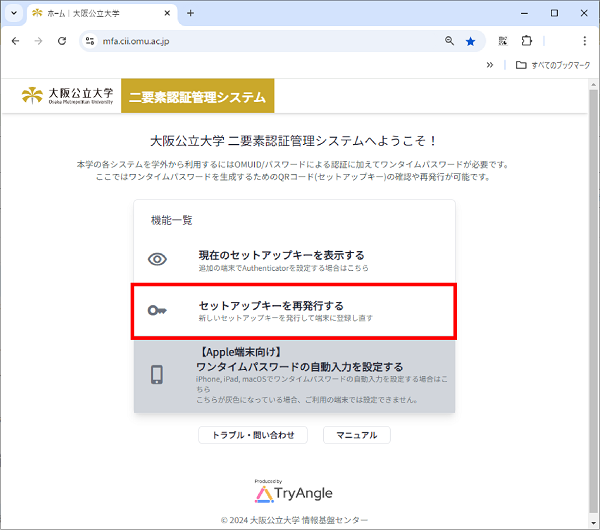Click the smartphone icon in Apple section
Screen dimensions: 600x530
pyautogui.click(x=157, y=375)
